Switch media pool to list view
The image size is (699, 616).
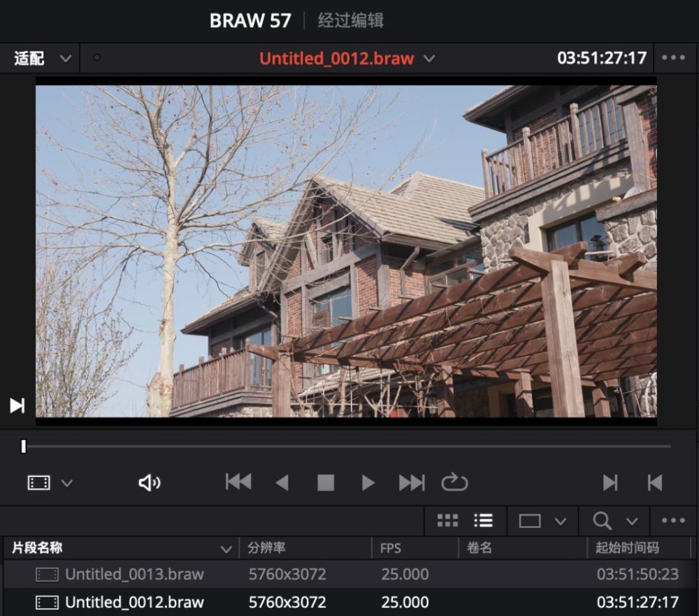point(483,520)
